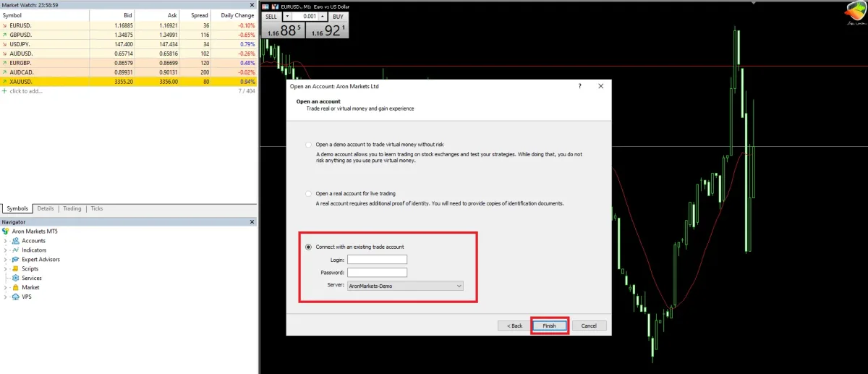Switch to the Trading tab
The width and height of the screenshot is (868, 374).
point(72,208)
